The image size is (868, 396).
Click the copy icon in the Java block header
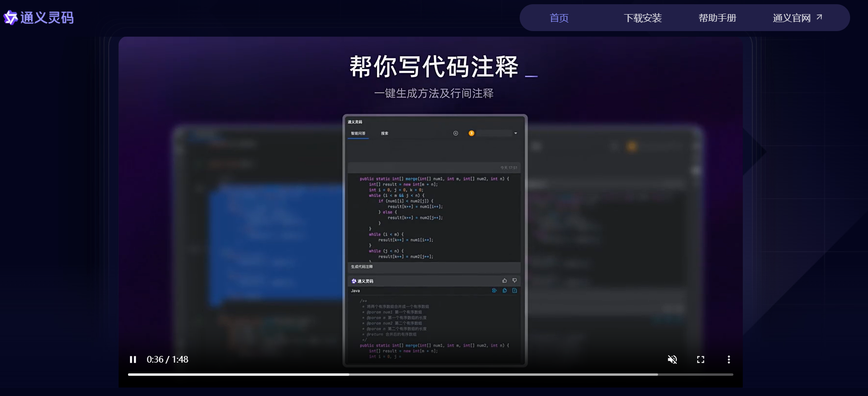coord(505,291)
